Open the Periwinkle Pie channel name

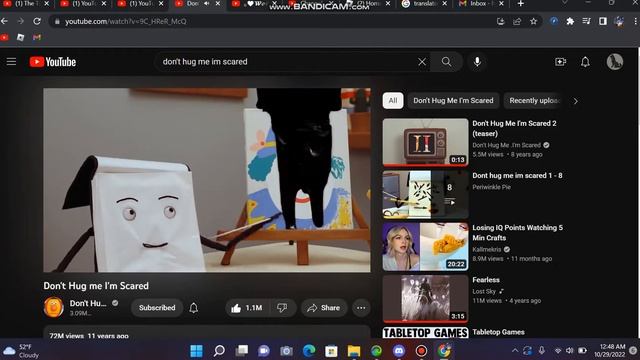pos(491,187)
